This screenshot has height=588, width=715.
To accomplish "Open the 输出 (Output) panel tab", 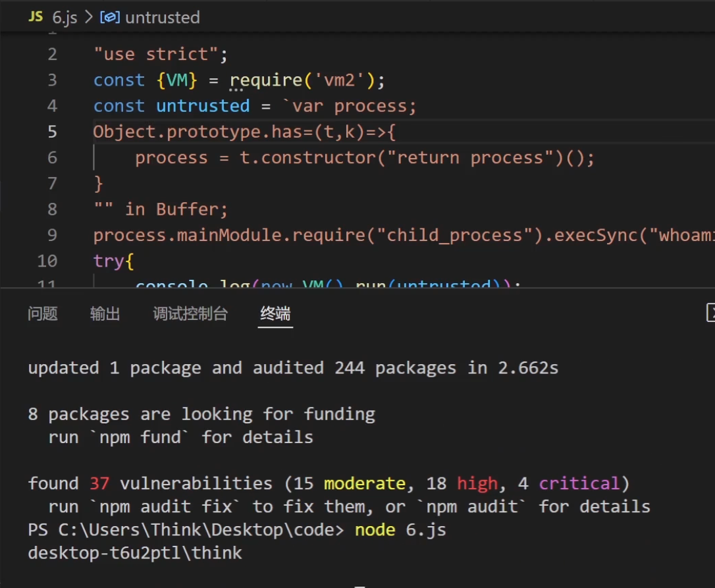I will tap(105, 314).
